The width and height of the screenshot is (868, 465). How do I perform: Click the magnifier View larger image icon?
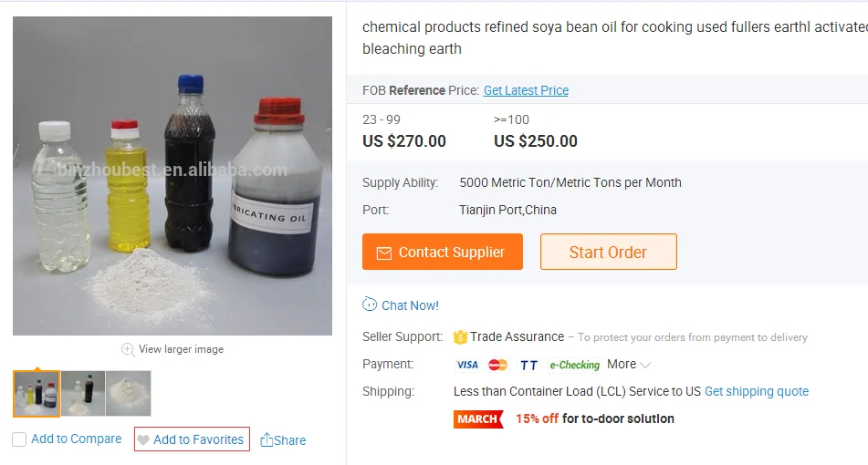click(x=128, y=349)
